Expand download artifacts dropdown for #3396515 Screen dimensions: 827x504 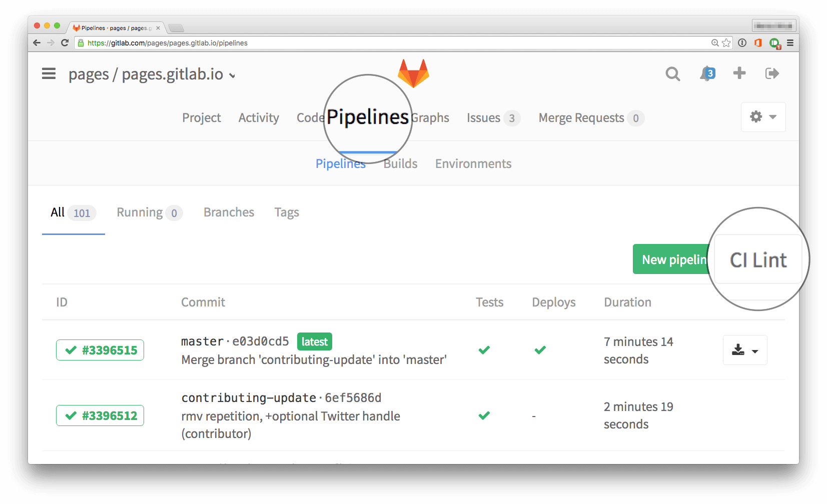[744, 350]
